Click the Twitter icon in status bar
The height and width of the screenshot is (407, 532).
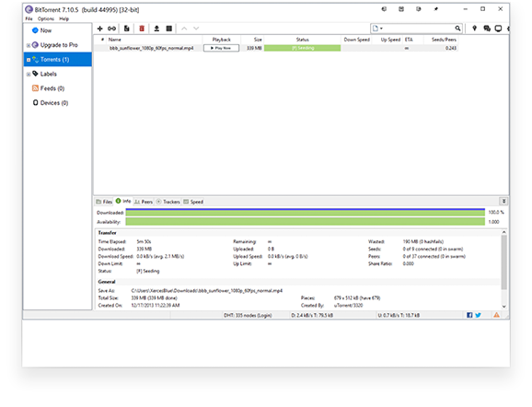478,315
